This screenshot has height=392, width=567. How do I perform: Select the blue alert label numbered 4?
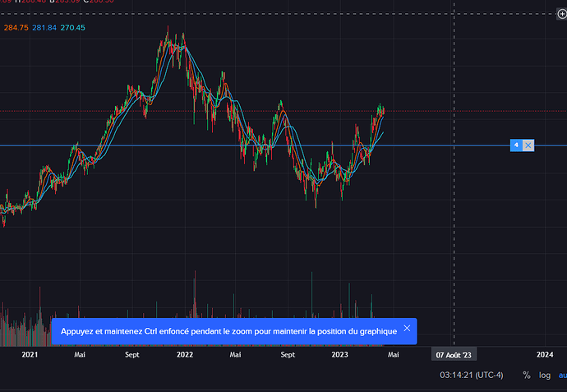tap(516, 145)
